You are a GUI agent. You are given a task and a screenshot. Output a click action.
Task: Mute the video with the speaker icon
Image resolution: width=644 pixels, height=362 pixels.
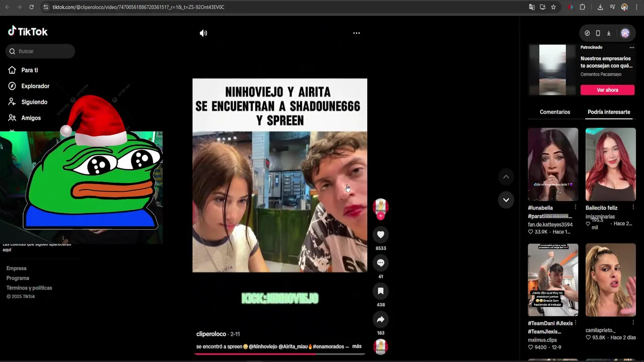point(203,33)
